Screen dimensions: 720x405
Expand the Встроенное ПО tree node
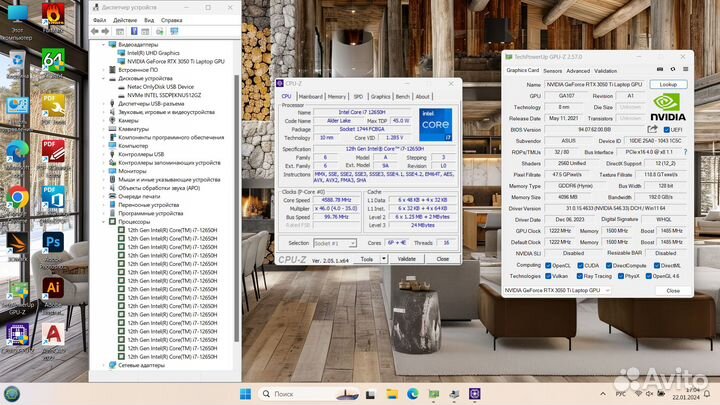103,70
